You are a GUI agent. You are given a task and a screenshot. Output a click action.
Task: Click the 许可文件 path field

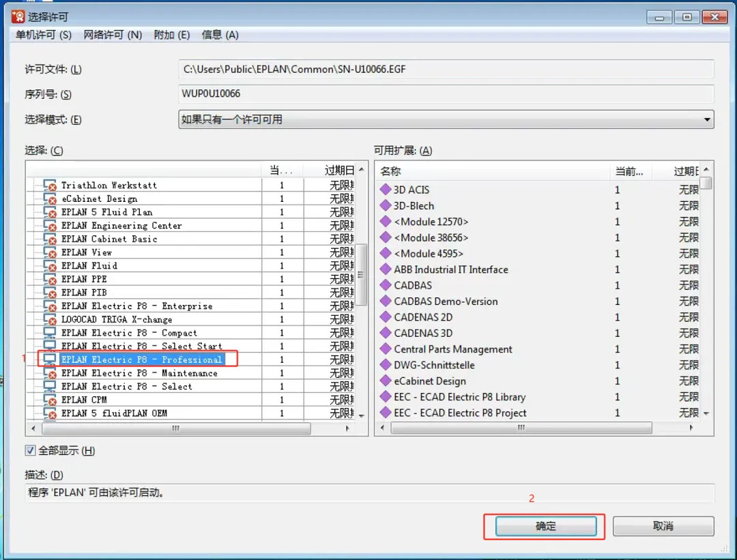point(446,69)
